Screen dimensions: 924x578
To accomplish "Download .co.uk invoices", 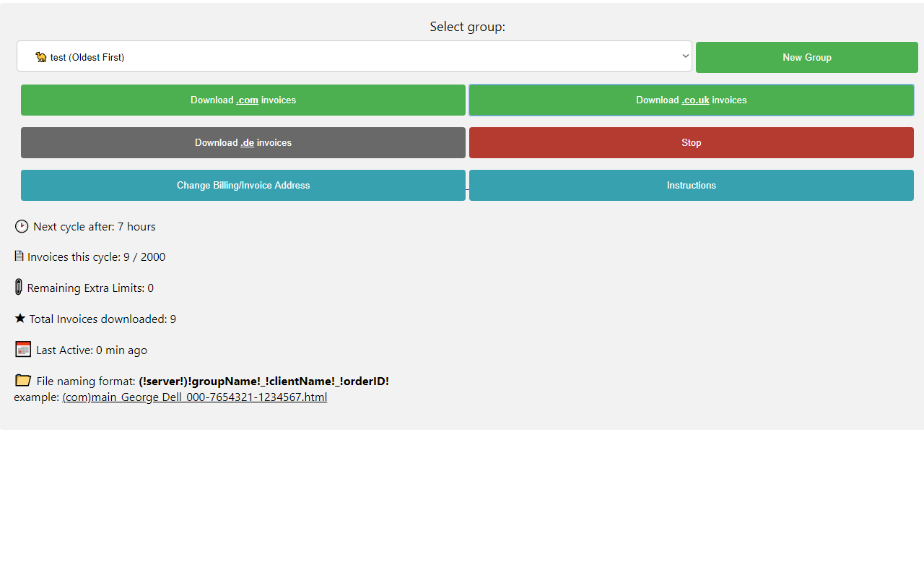I will click(x=692, y=100).
